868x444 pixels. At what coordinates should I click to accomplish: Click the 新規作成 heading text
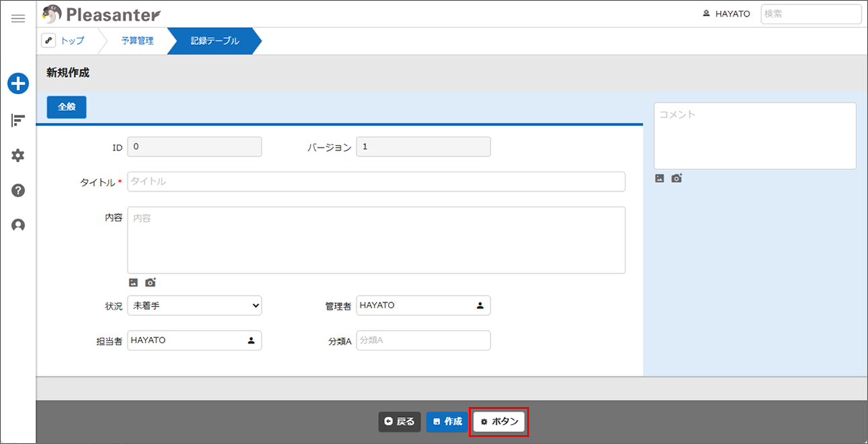[x=68, y=73]
